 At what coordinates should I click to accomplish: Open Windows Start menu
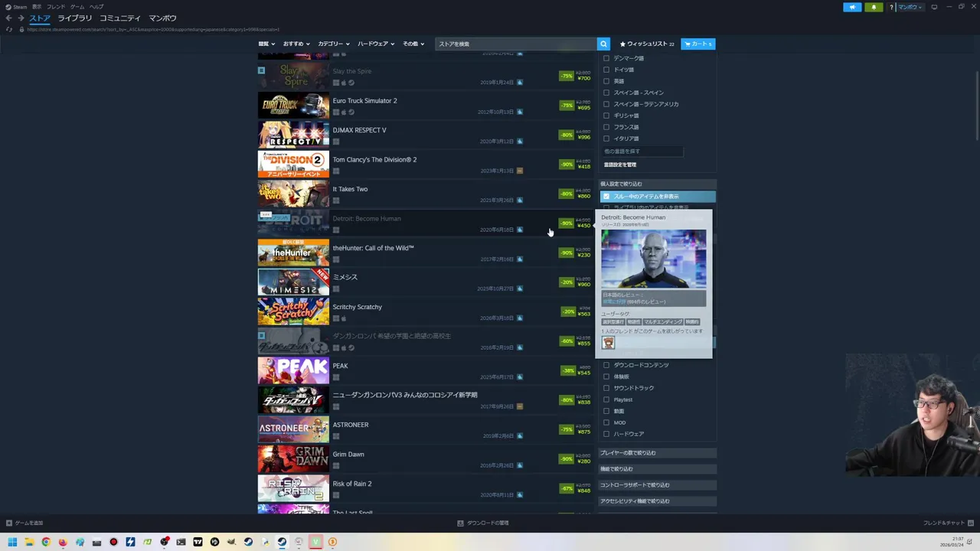[x=12, y=542]
